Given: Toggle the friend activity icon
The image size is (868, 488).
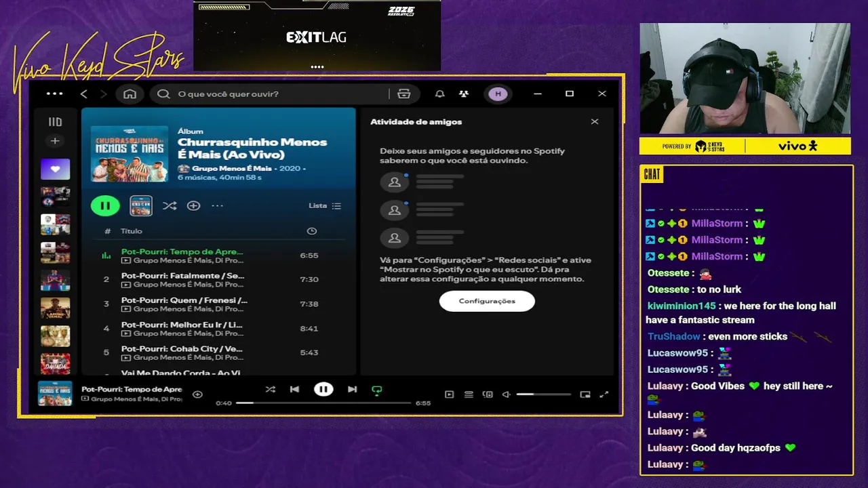Looking at the screenshot, I should [463, 94].
